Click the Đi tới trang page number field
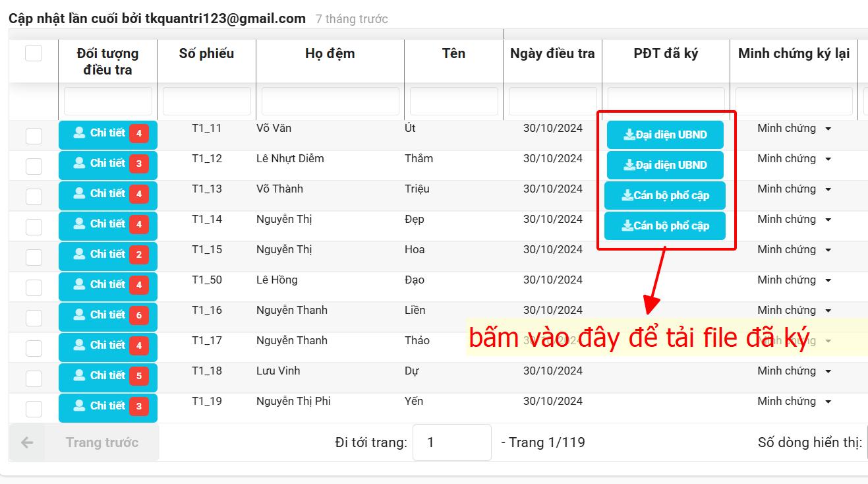The width and height of the screenshot is (868, 484). pos(451,442)
